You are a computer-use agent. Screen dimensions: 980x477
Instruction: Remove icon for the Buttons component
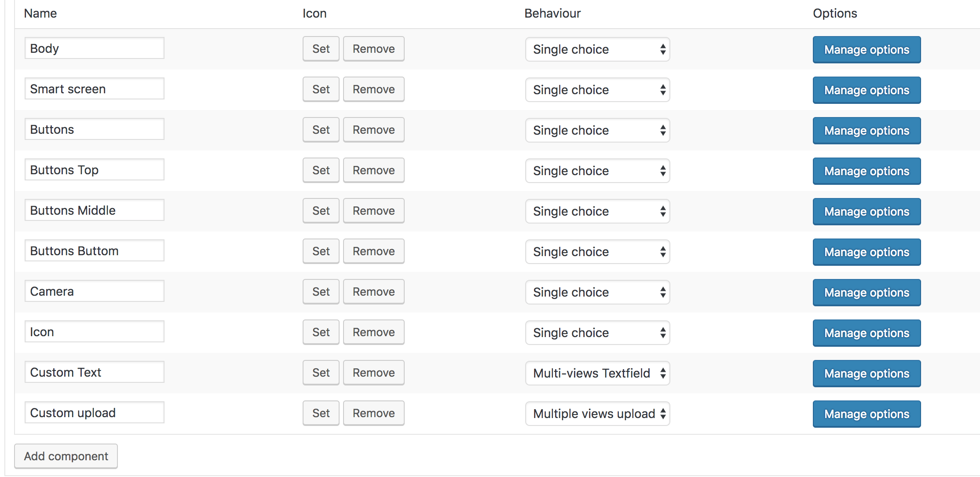pos(374,130)
